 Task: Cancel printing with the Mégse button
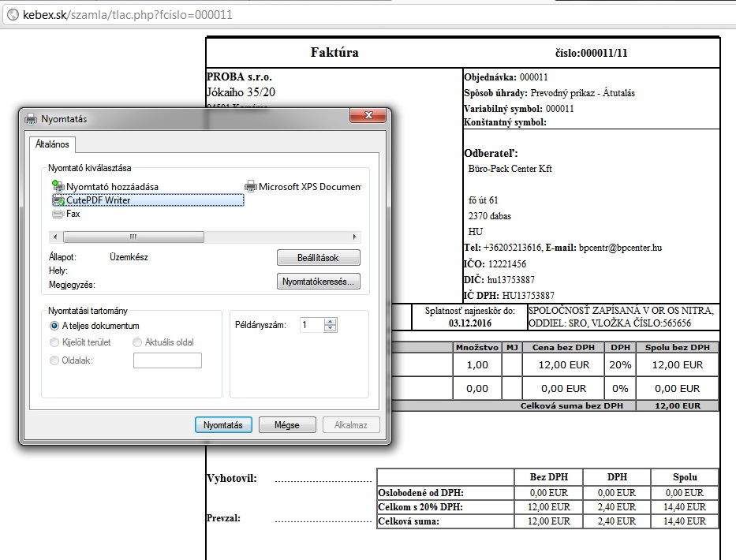click(x=287, y=425)
